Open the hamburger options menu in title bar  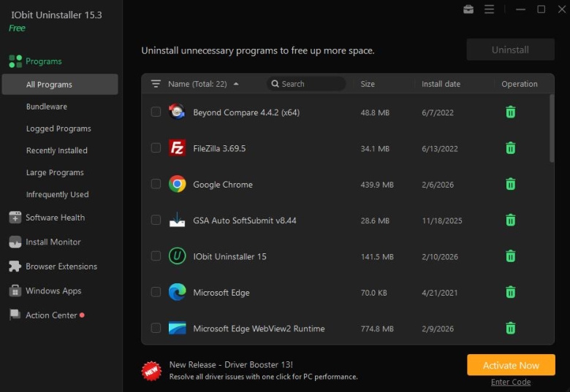(x=490, y=9)
